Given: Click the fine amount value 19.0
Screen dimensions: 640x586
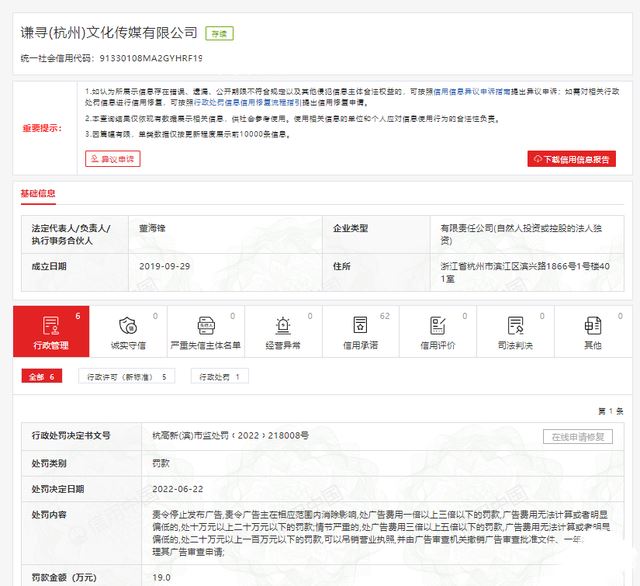Looking at the screenshot, I should [x=162, y=577].
